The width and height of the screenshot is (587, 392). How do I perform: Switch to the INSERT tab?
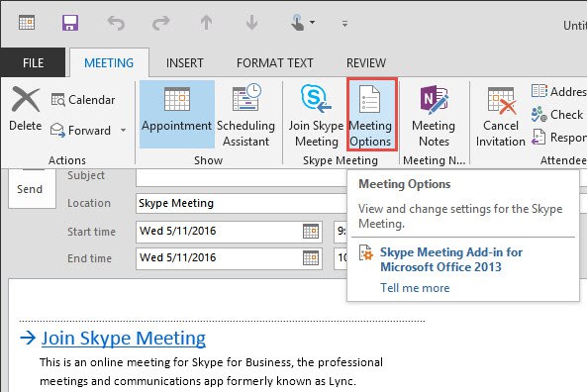pos(184,63)
